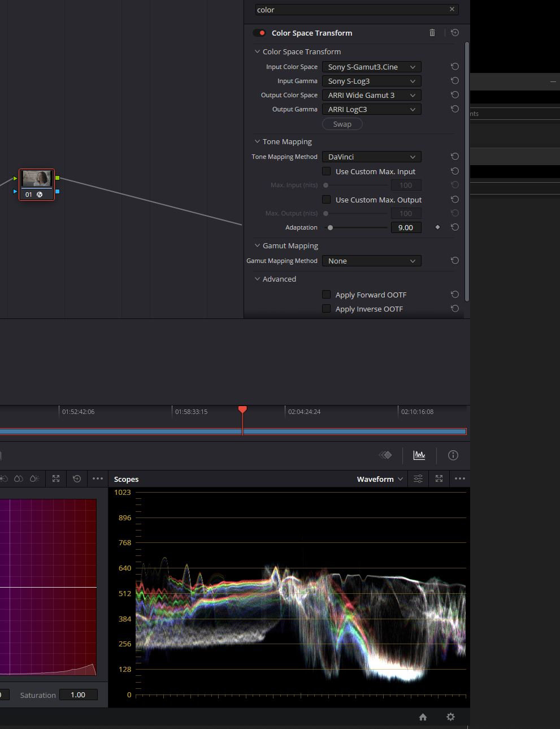The width and height of the screenshot is (560, 729).
Task: Adjust the Adaptation slider handle
Action: point(331,227)
